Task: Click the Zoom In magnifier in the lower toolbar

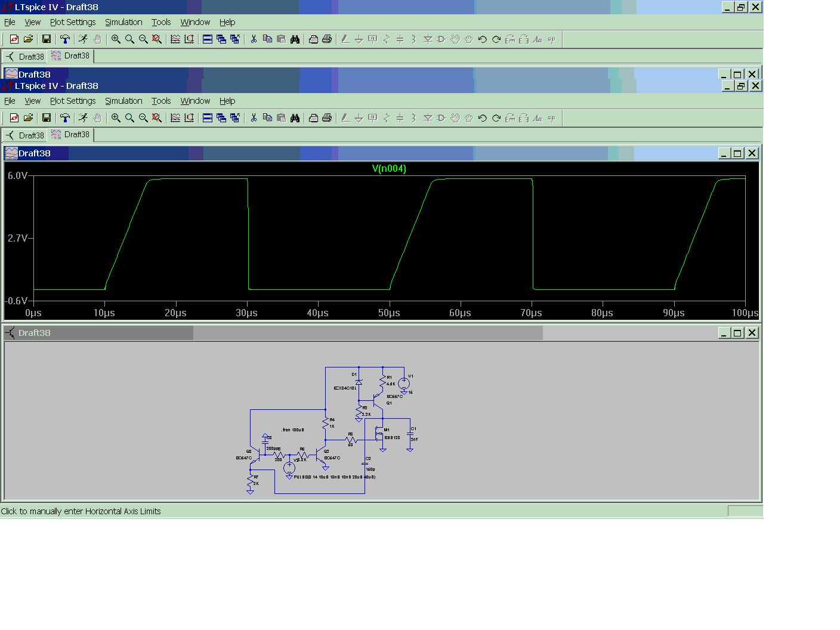Action: pos(116,118)
